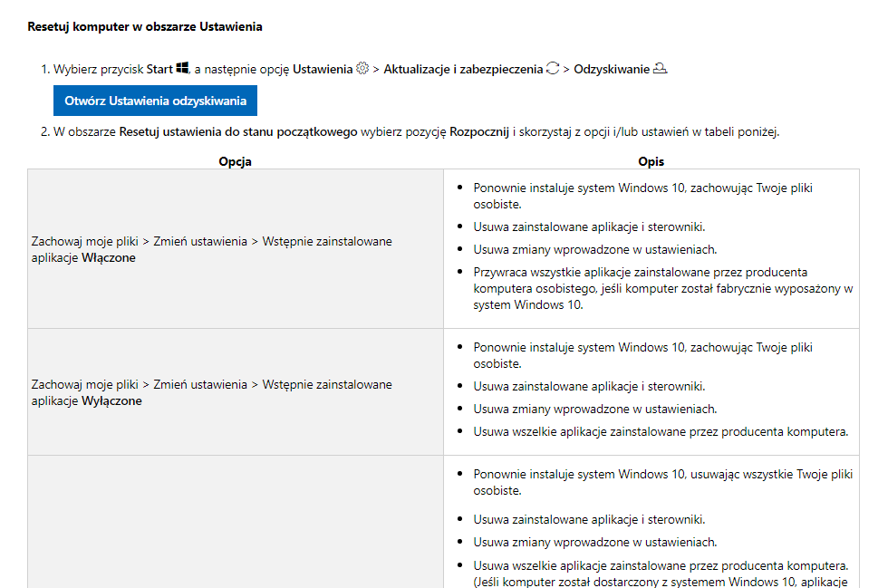
Task: Click the bold word Start in step one
Action: [159, 69]
